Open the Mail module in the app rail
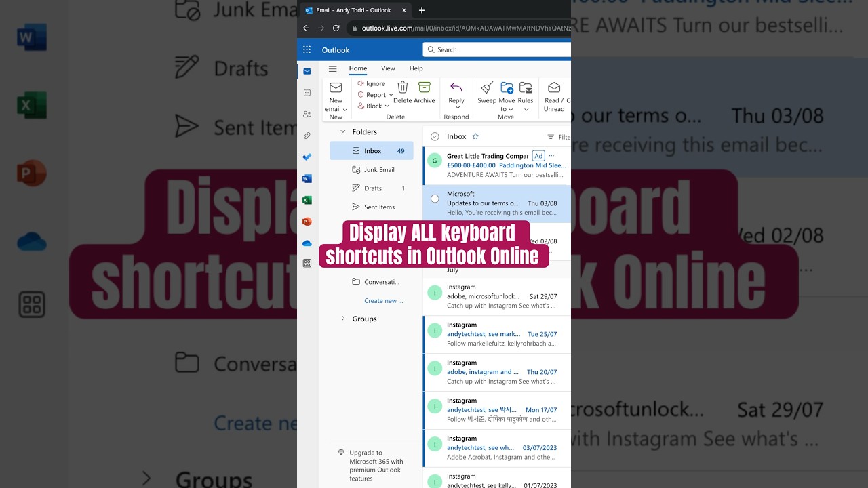This screenshot has height=488, width=868. click(307, 71)
